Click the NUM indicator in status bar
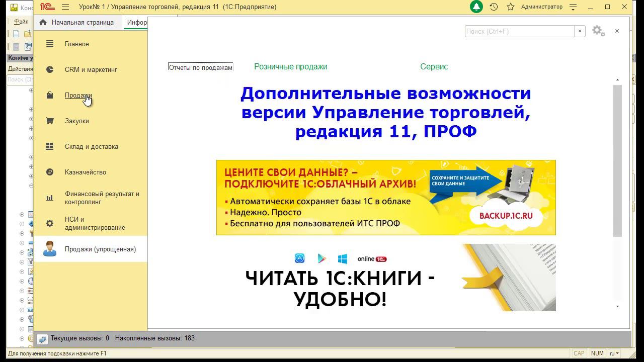The width and height of the screenshot is (644, 362). (597, 353)
